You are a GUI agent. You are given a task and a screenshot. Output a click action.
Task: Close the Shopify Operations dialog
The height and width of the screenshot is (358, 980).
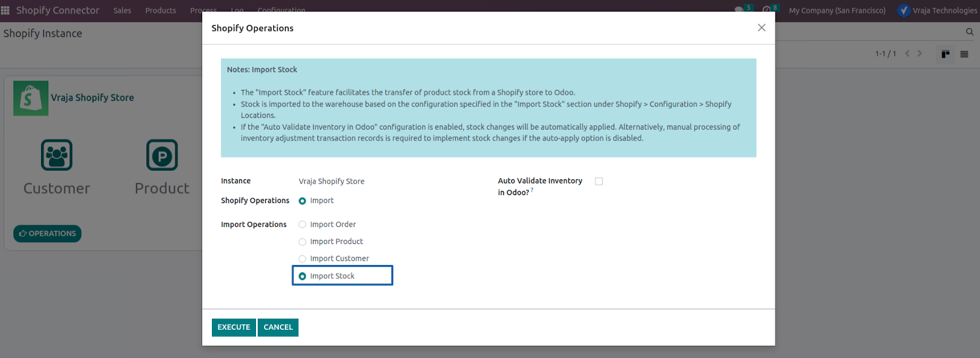tap(761, 28)
